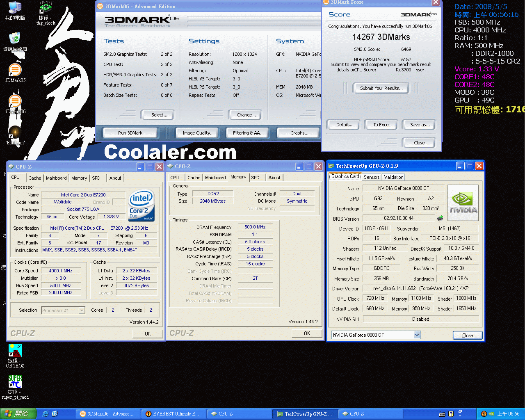This screenshot has width=525, height=420.
Task: Click the Image Quality button
Action: (x=198, y=133)
